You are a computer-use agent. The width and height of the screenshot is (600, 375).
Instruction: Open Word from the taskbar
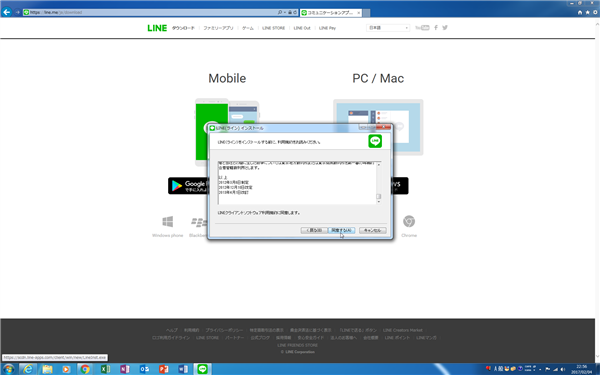183,369
